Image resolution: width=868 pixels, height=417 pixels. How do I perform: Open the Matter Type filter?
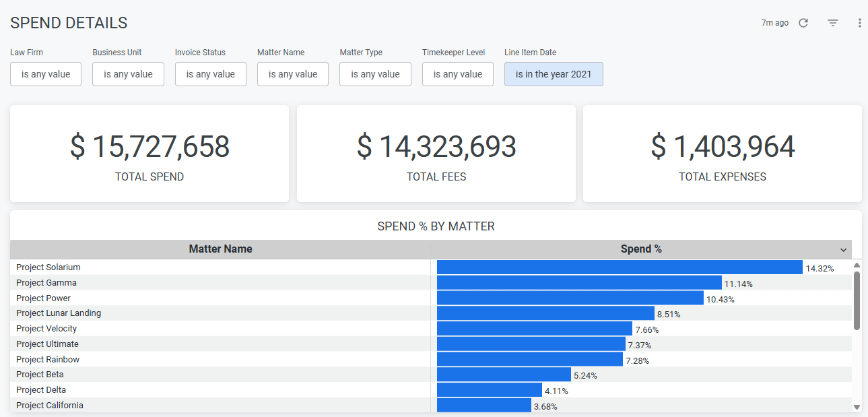pyautogui.click(x=375, y=74)
